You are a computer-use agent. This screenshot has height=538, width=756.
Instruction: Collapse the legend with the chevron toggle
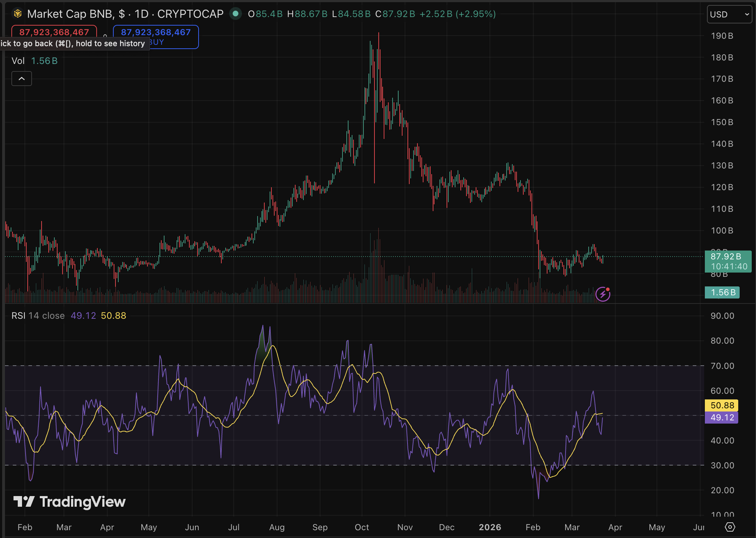(21, 78)
